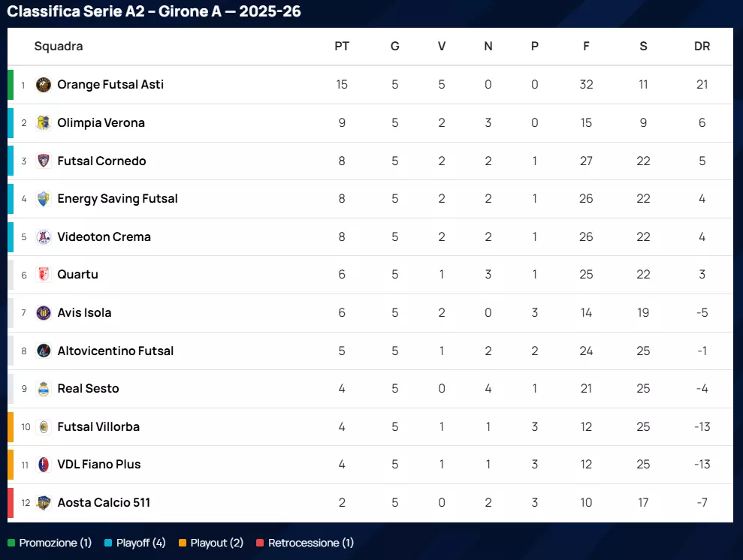Click the Videoton Crema crest
This screenshot has height=560, width=743.
coord(44,237)
